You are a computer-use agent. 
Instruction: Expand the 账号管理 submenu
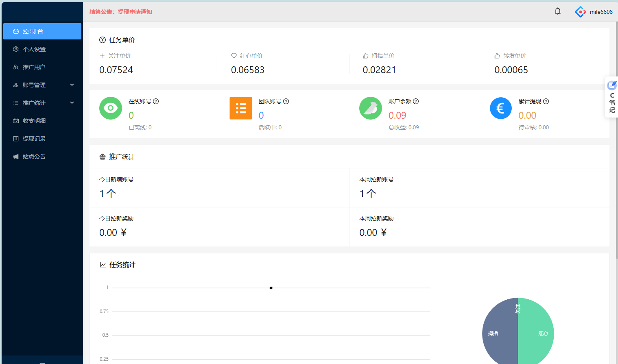tap(42, 85)
